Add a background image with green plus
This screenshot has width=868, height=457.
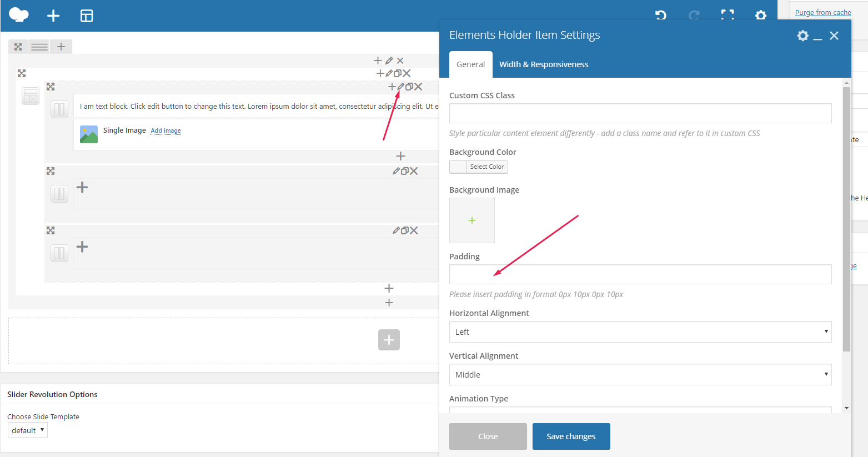coord(472,220)
